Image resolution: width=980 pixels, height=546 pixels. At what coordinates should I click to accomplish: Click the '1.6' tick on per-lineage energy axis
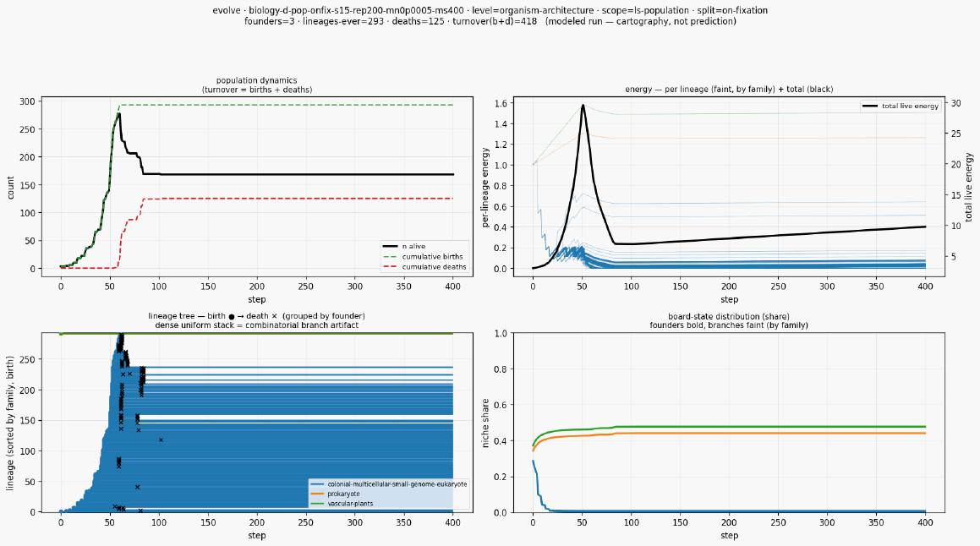click(x=500, y=103)
